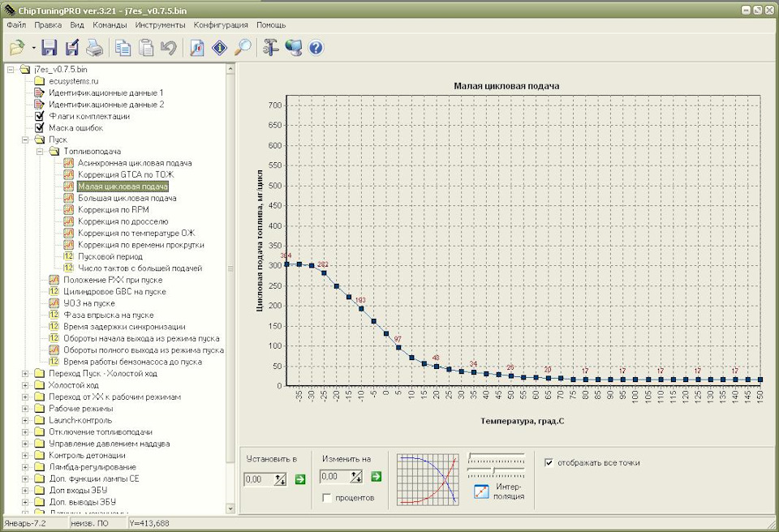Open the Конфигурация menu
Screen dimensions: 779x532
221,25
